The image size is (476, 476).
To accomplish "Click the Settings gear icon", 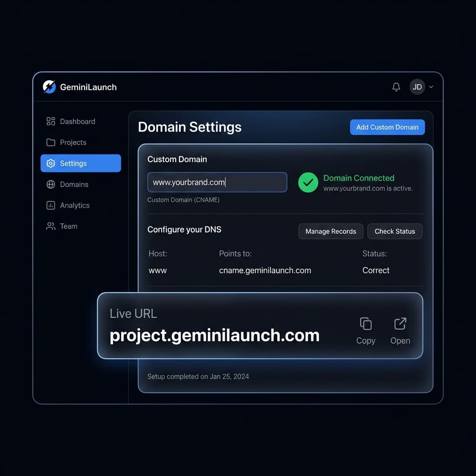I will coord(51,163).
